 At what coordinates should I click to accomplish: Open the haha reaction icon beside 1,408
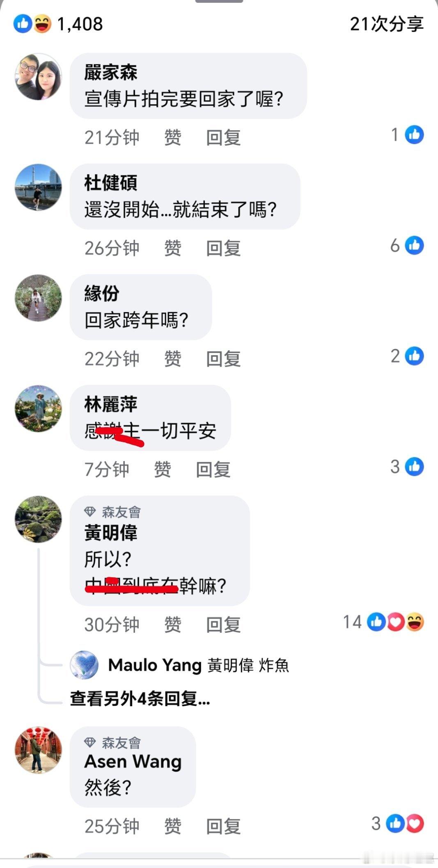coord(42,24)
